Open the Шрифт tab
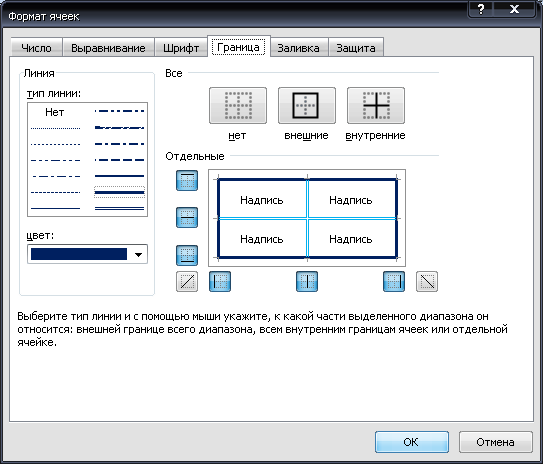This screenshot has width=543, height=464. pyautogui.click(x=181, y=48)
